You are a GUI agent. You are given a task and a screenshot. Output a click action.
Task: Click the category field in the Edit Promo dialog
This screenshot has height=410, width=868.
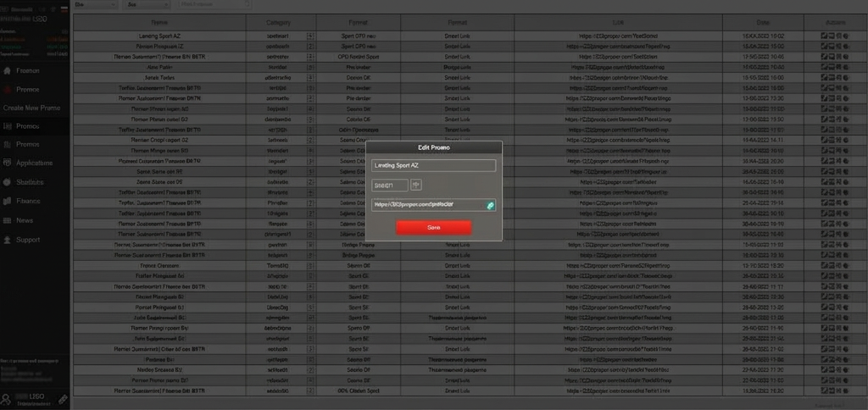tap(390, 185)
